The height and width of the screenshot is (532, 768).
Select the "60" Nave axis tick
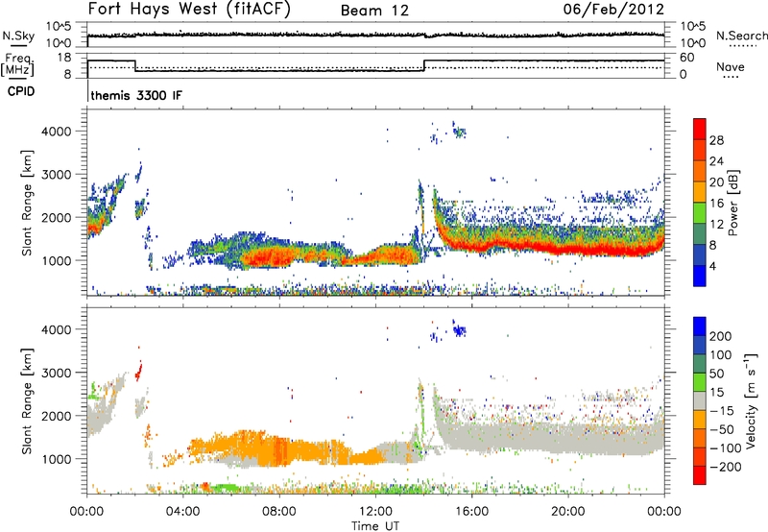pyautogui.click(x=687, y=58)
